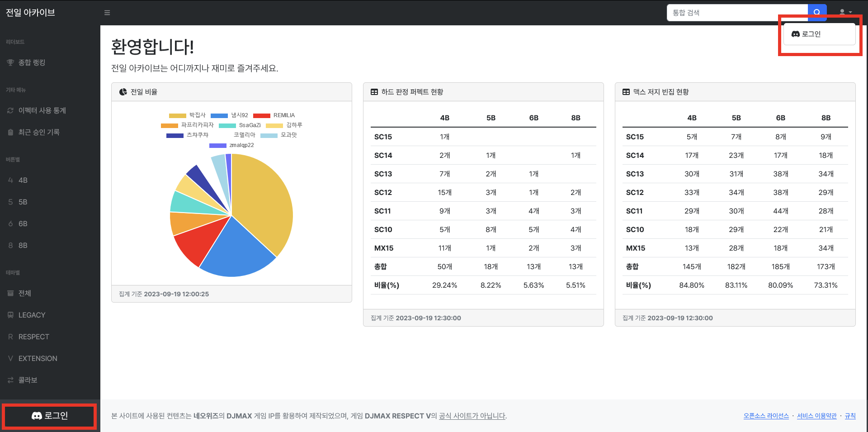Select the RESPECT theme
This screenshot has height=432, width=868.
click(33, 337)
